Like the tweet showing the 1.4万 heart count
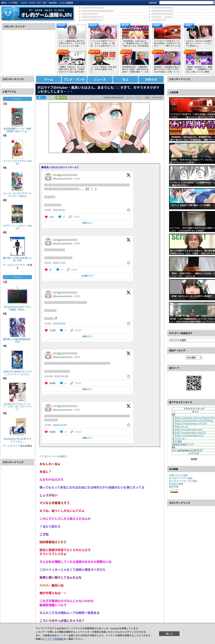 (x=46, y=217)
